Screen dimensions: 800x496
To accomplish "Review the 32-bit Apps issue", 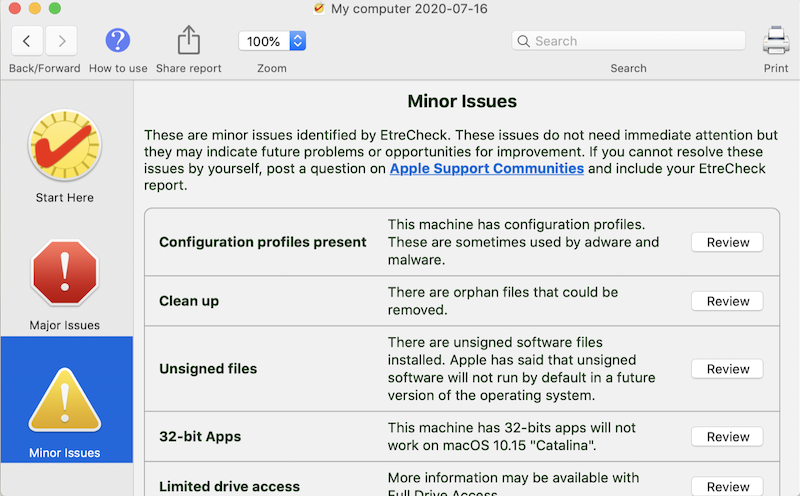I will point(727,437).
